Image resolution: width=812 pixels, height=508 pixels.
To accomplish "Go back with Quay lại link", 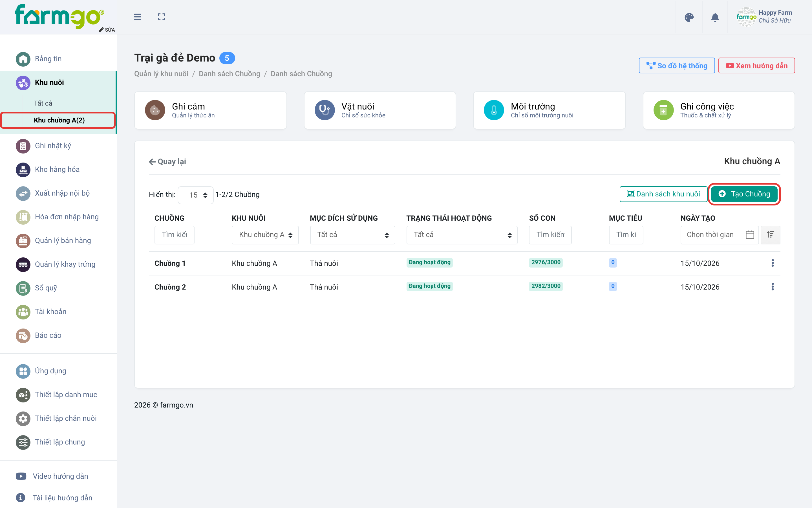I will [x=167, y=162].
